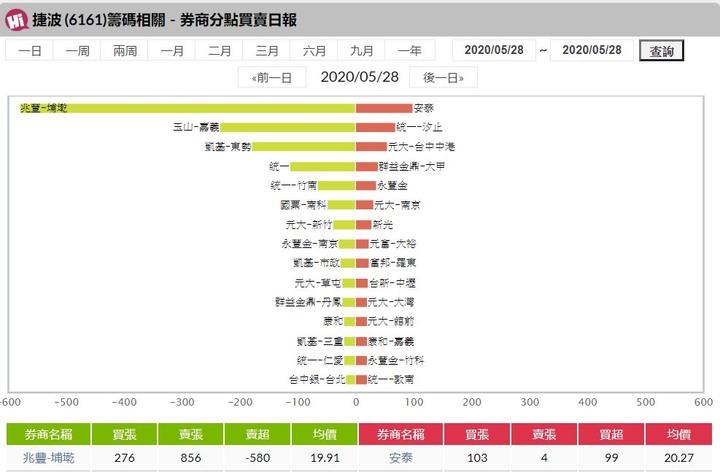Click the 統一 green bar
This screenshot has width=720, height=472.
(323, 166)
